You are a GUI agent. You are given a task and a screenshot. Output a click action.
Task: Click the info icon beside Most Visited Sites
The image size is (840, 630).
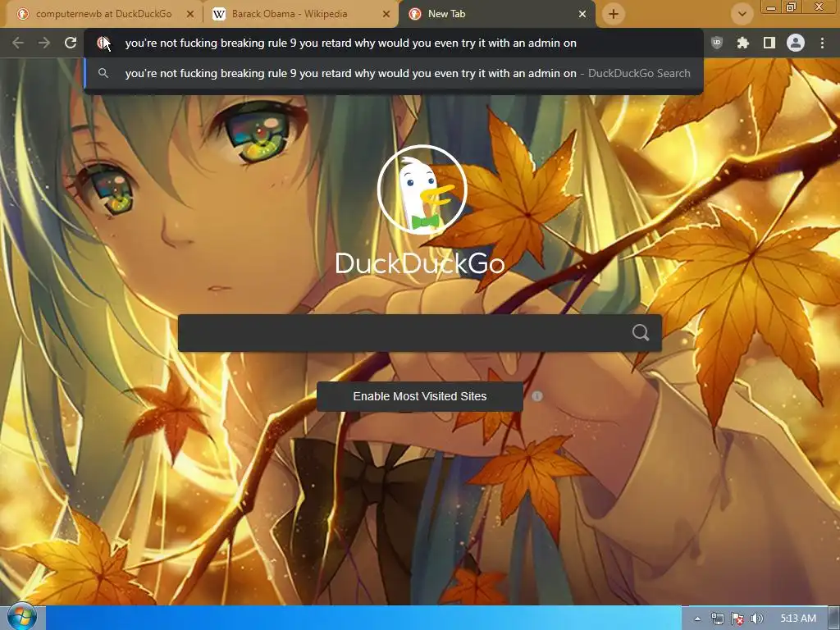[537, 396]
